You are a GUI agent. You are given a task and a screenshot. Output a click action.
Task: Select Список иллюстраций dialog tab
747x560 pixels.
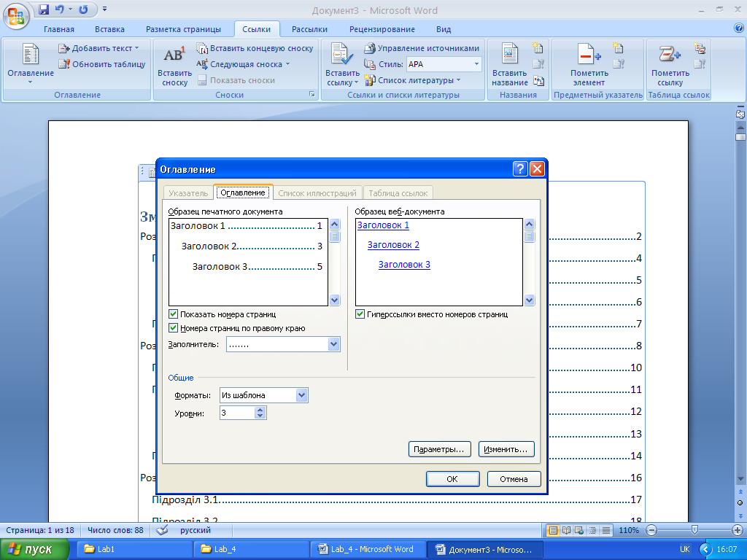point(317,192)
